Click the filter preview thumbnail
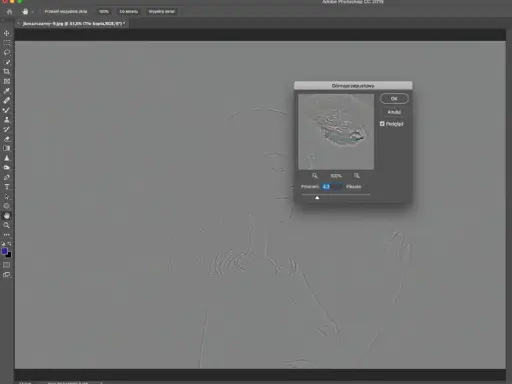This screenshot has width=512, height=384. coord(336,132)
